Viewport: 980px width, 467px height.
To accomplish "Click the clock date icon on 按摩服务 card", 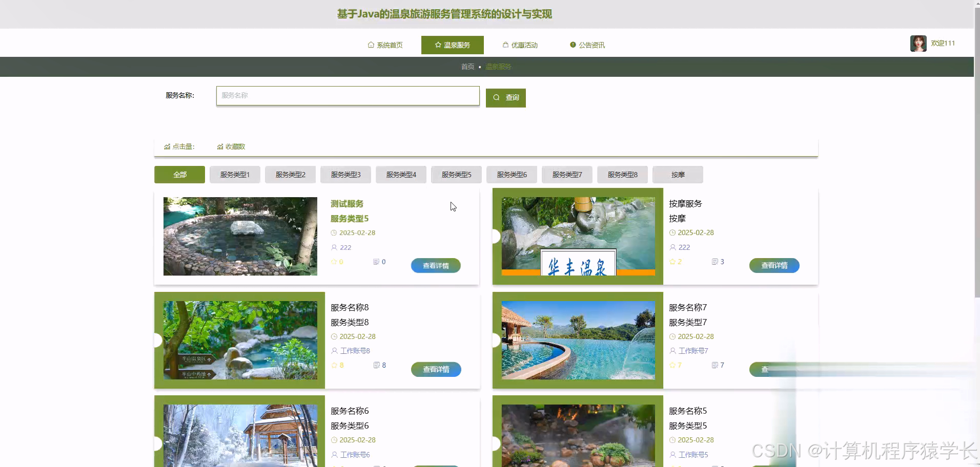I will (x=672, y=232).
